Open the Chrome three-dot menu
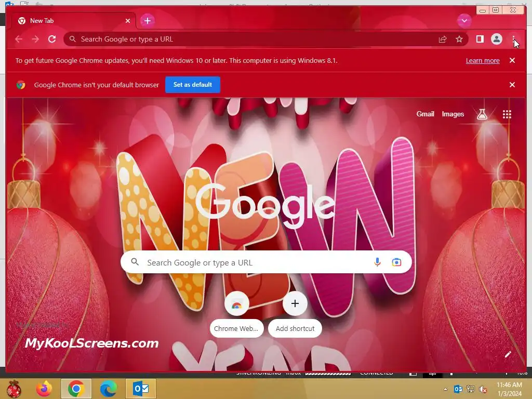 (x=513, y=39)
